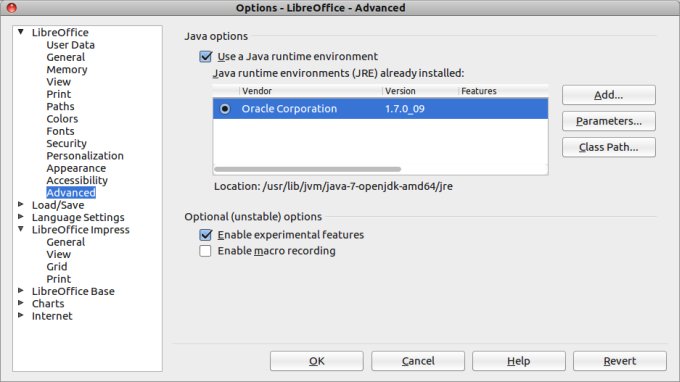Screen dimensions: 680x382
Task: Select the Oracle Corporation JRE radio button
Action: 225,109
